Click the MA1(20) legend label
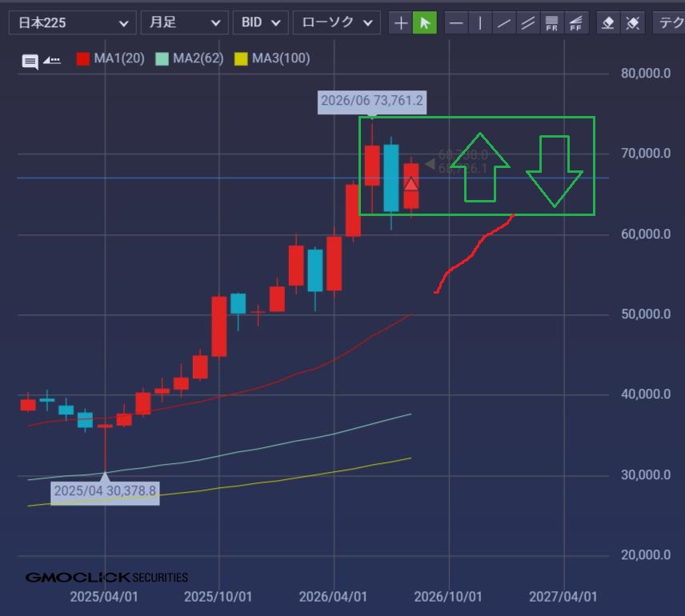 tap(119, 58)
